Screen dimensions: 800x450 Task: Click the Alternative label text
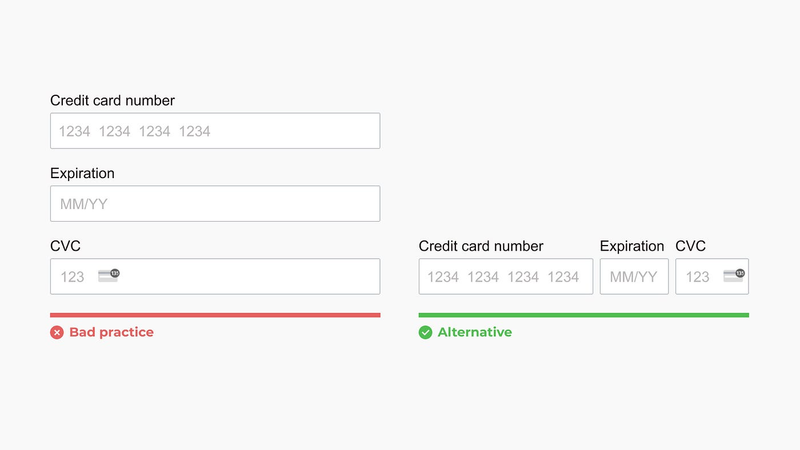click(474, 332)
